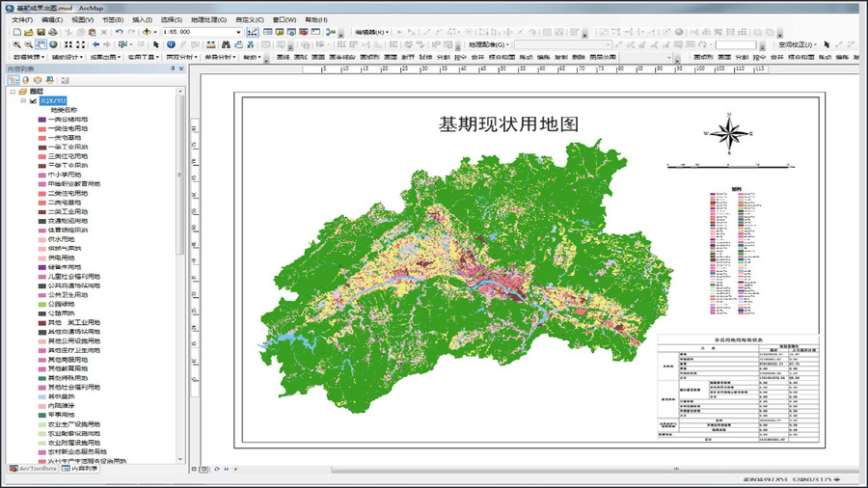This screenshot has width=868, height=488.
Task: Collapse the JQXZYD layer legend
Action: click(23, 100)
